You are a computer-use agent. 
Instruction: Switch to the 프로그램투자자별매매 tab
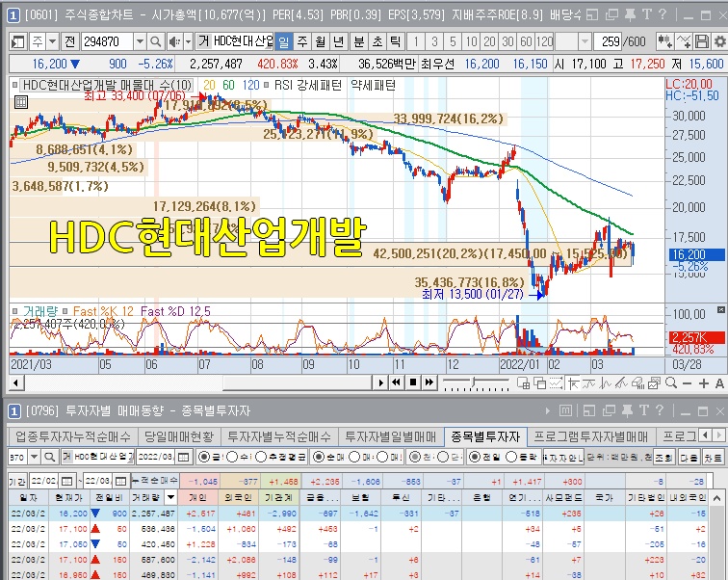590,436
